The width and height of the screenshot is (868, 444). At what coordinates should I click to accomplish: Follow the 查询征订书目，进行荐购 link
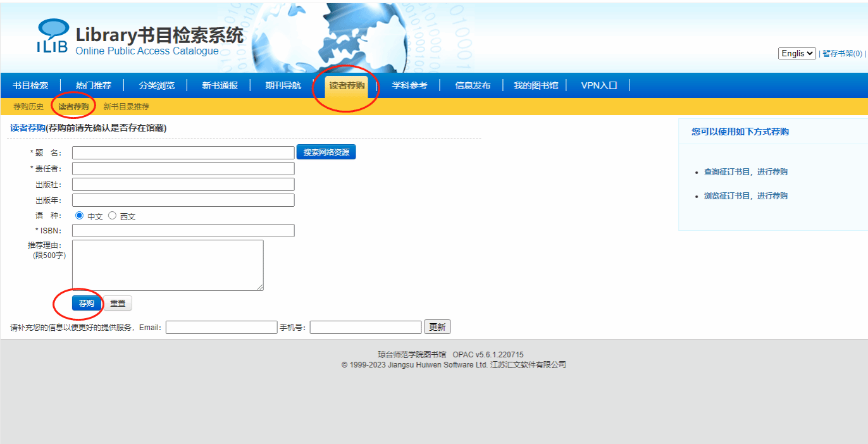tap(745, 172)
